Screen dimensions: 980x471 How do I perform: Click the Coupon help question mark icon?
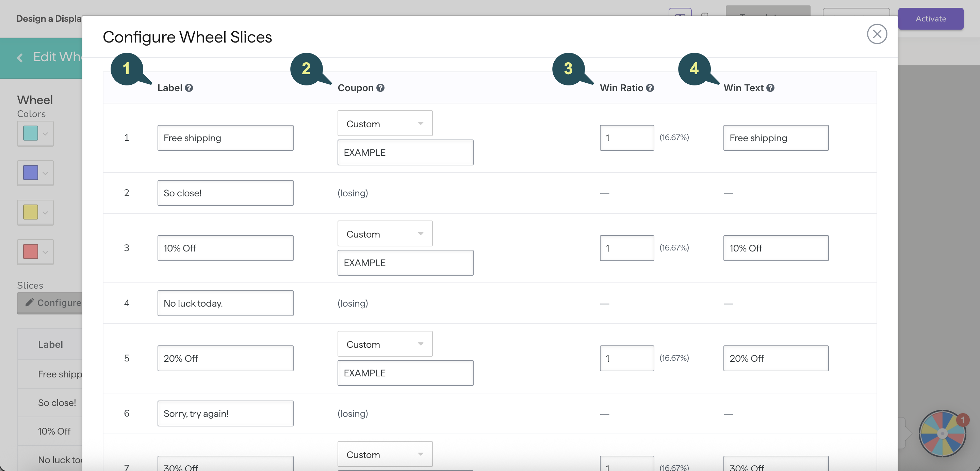tap(380, 88)
